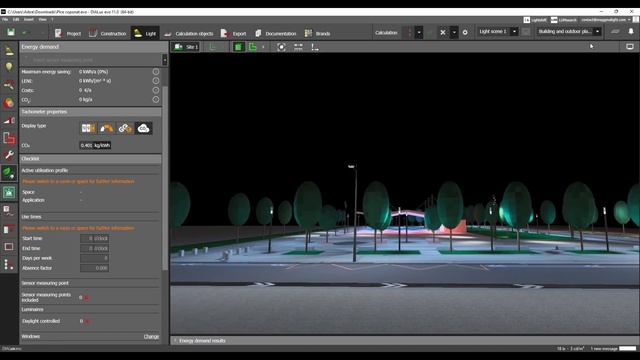
Task: Click the Start time input field
Action: click(x=94, y=238)
